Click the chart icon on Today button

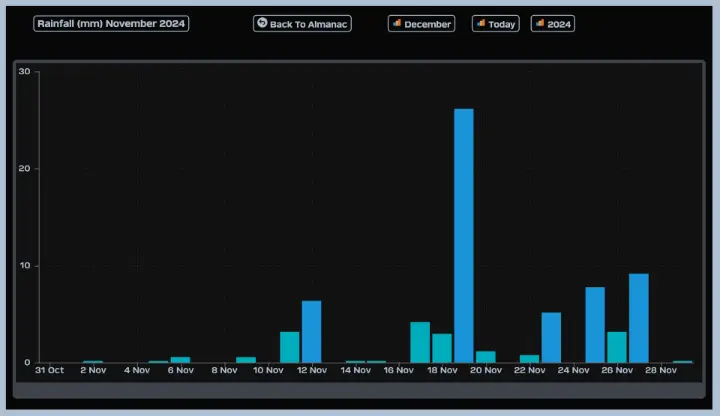click(481, 23)
